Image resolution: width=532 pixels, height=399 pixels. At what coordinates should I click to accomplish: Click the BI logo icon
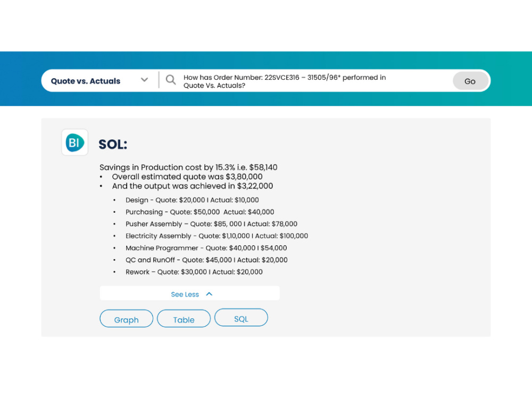tap(74, 142)
